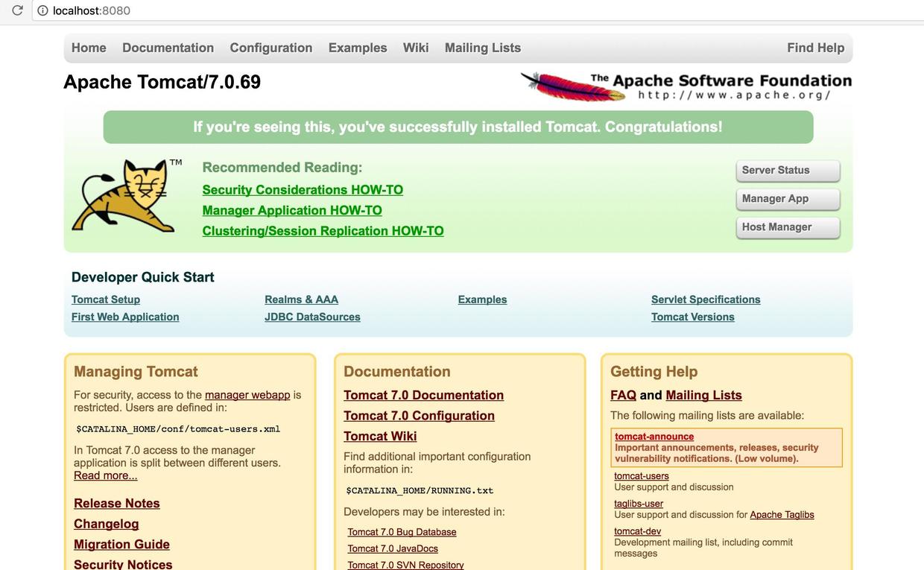The width and height of the screenshot is (924, 570).
Task: Open Documentation in the top navigation
Action: click(168, 48)
